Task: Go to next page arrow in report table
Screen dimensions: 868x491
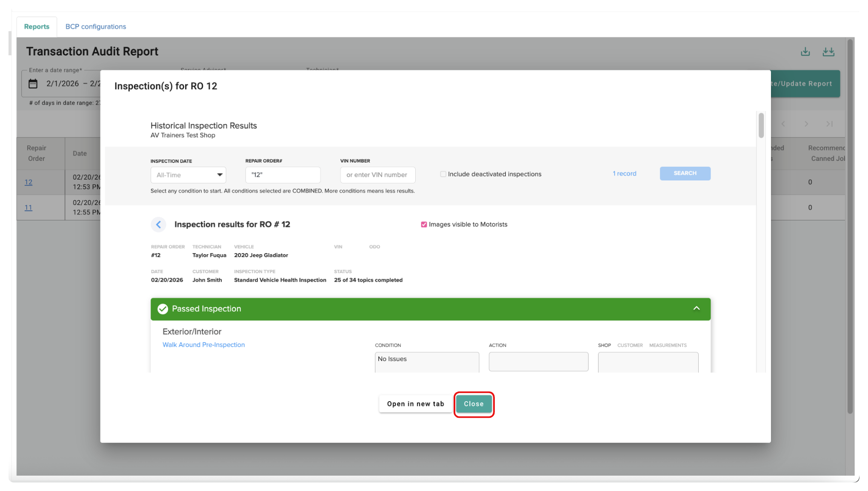Action: point(806,124)
